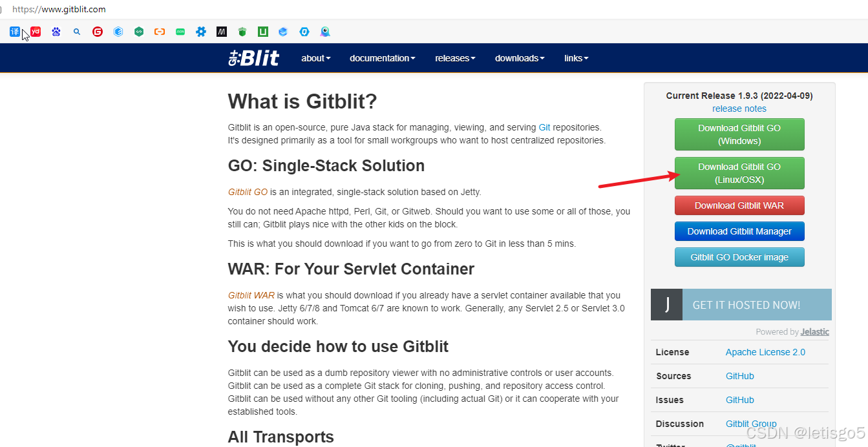The width and height of the screenshot is (868, 447).
Task: Open the Gitblit Group discussion link
Action: pos(751,424)
